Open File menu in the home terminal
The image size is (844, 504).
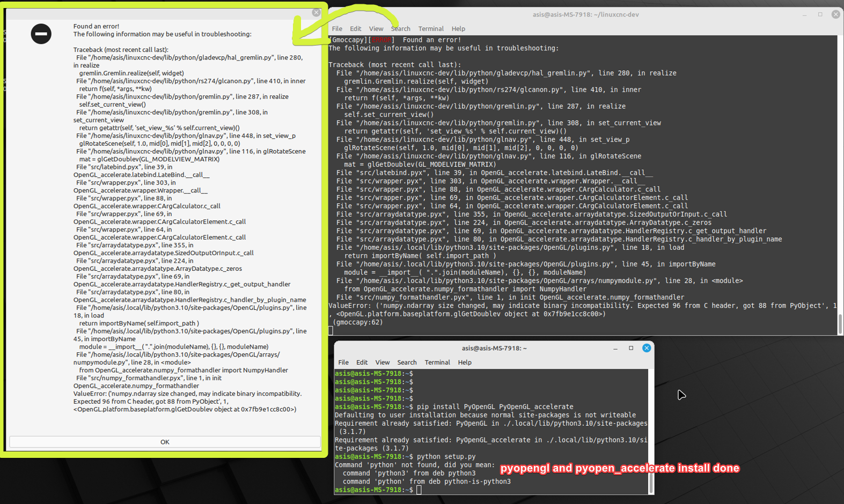tap(343, 362)
